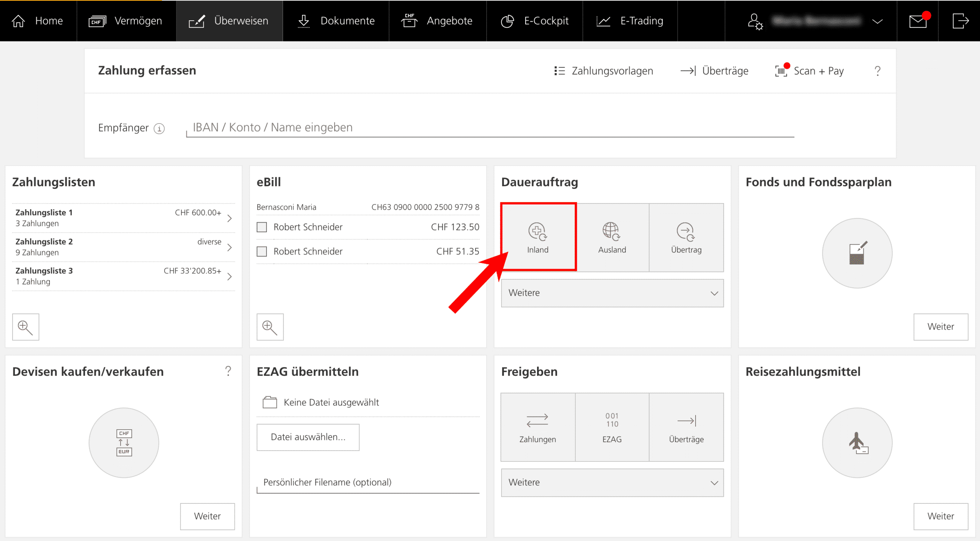Viewport: 980px width, 541px height.
Task: Click the Fonds und Fondssparplan round icon
Action: point(857,253)
